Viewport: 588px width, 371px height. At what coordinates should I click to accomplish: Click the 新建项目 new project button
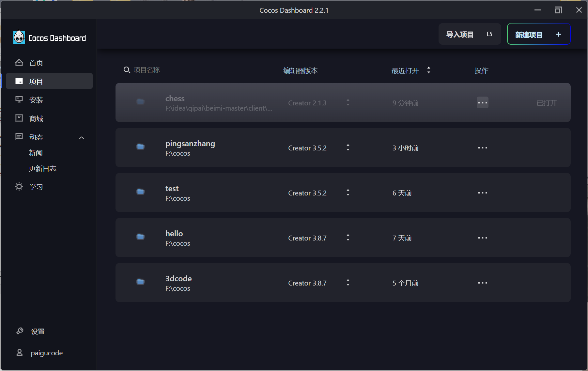[x=539, y=34]
